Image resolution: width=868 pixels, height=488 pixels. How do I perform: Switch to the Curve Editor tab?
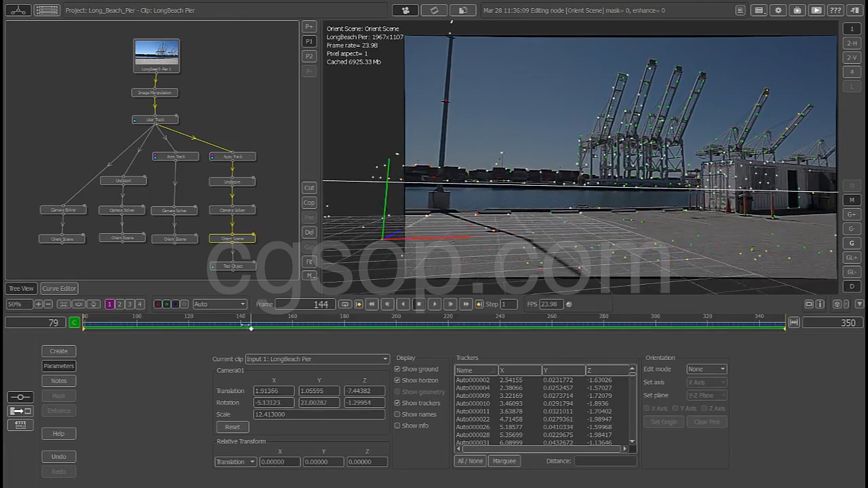click(59, 289)
